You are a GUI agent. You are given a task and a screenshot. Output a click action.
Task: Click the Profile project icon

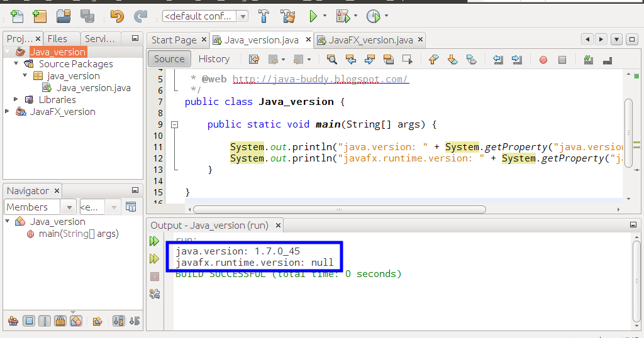pos(374,16)
